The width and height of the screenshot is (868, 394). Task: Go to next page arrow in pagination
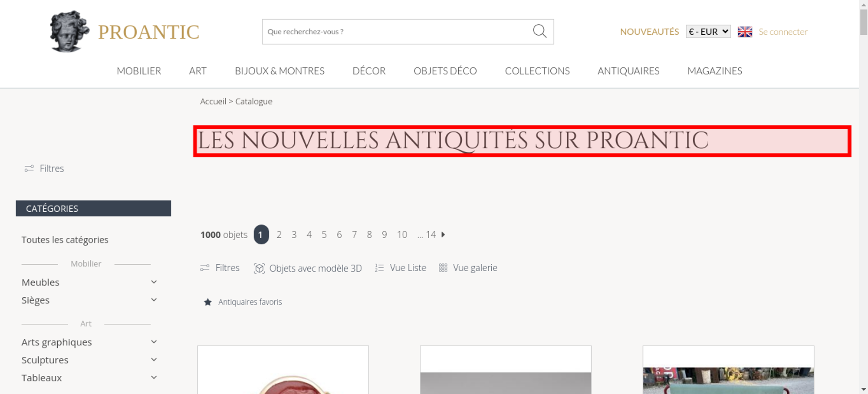click(x=443, y=234)
